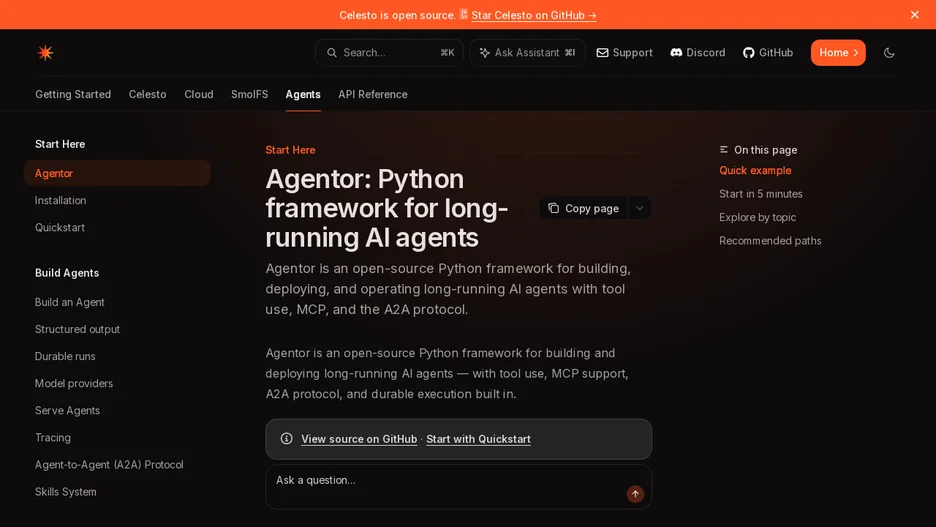Click the Celesto starburst logo
This screenshot has height=527, width=936.
click(45, 53)
